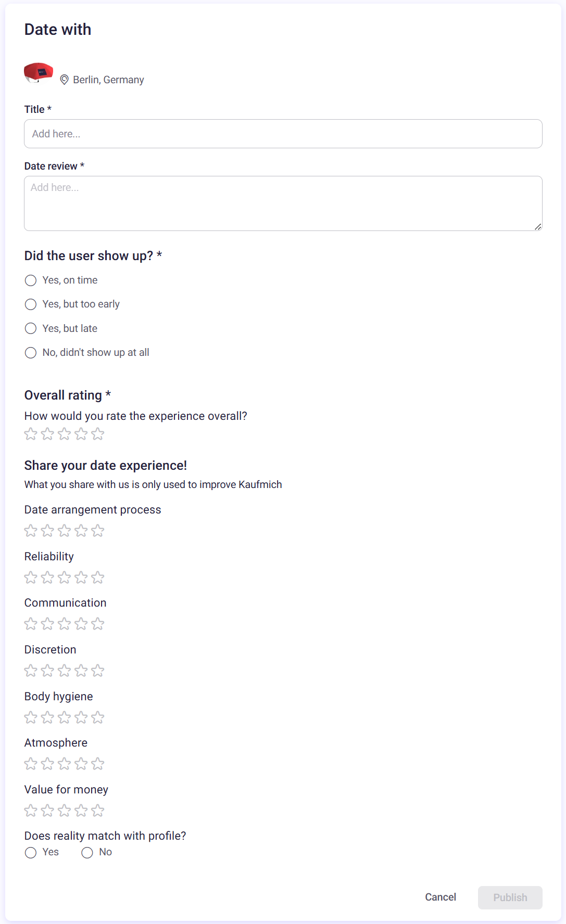Click the Publish button

[510, 897]
